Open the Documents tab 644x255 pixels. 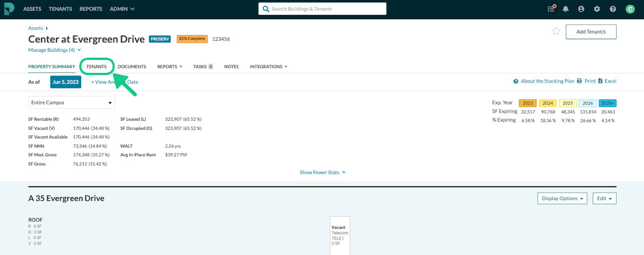coord(132,66)
